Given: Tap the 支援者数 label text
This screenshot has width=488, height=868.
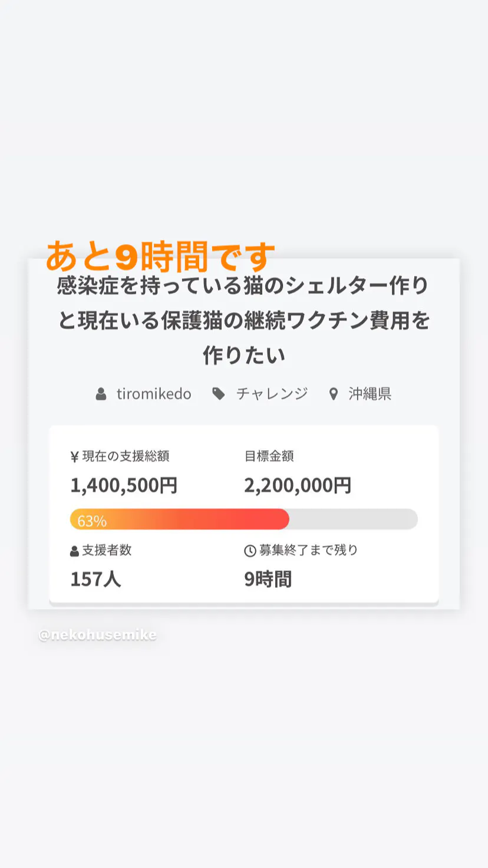Looking at the screenshot, I should [x=107, y=550].
